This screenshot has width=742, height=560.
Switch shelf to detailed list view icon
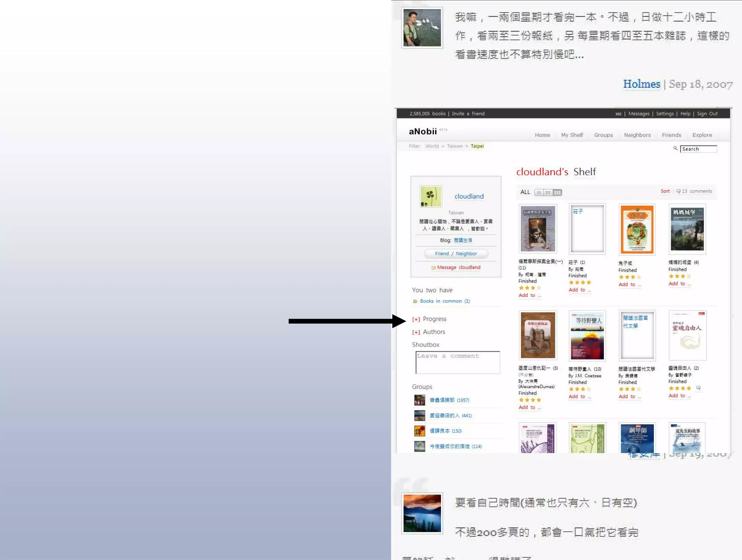548,192
